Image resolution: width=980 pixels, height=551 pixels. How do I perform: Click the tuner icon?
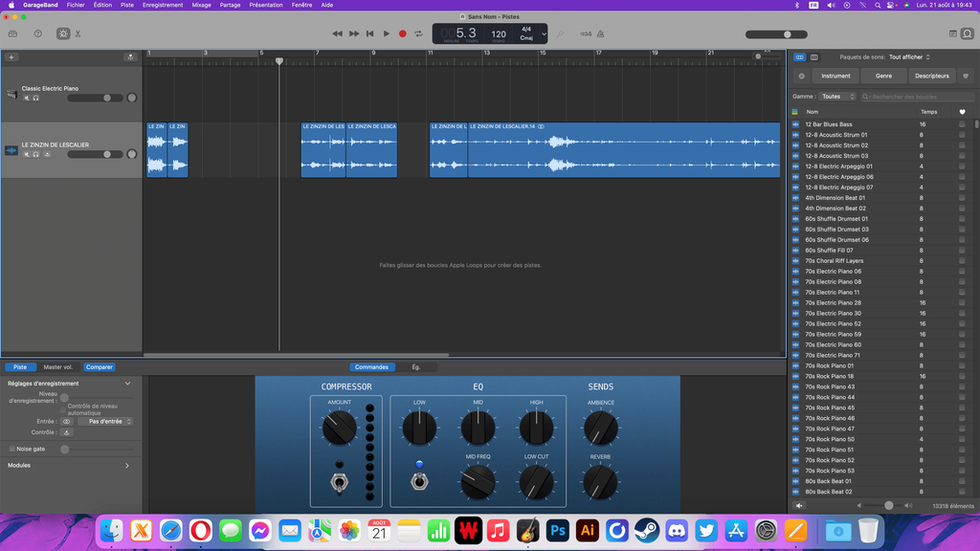(560, 33)
